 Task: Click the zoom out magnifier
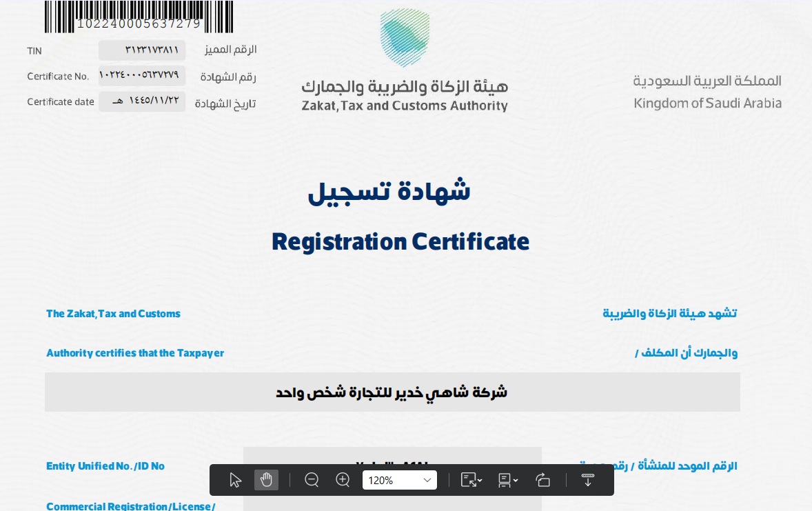pos(312,480)
